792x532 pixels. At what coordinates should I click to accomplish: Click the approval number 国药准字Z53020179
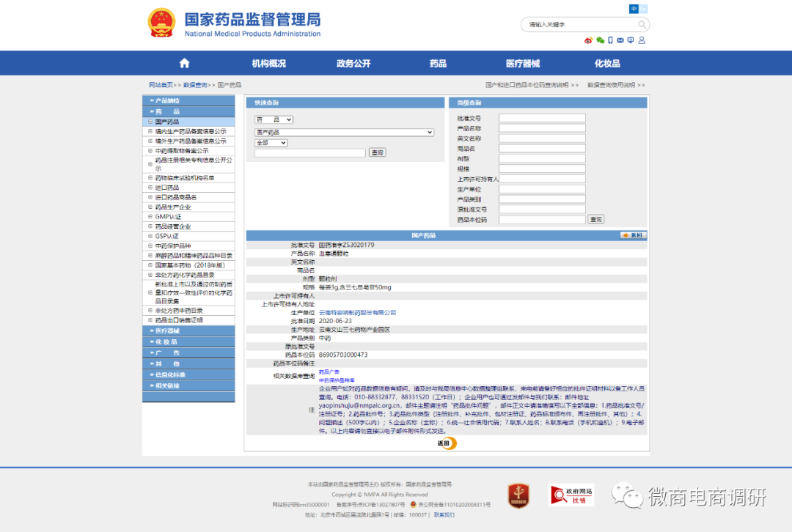click(346, 245)
